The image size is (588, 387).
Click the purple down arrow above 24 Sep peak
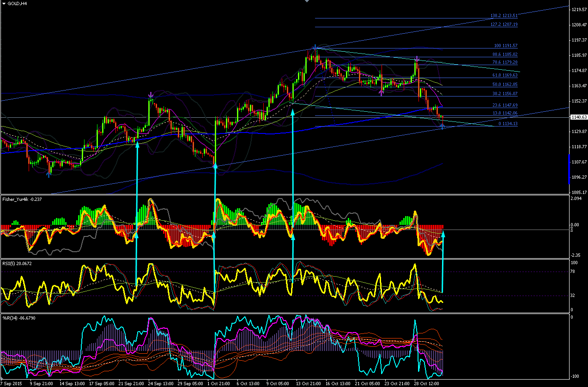point(151,95)
